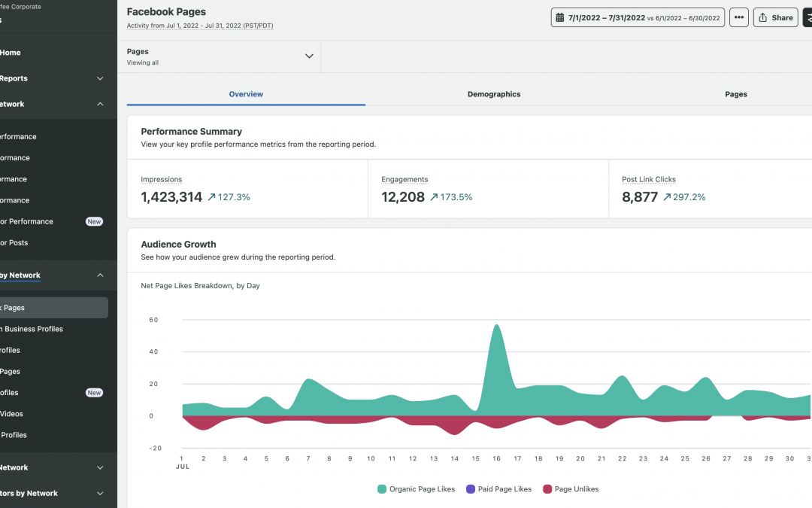Open the Pages tab
The width and height of the screenshot is (812, 508).
(735, 93)
